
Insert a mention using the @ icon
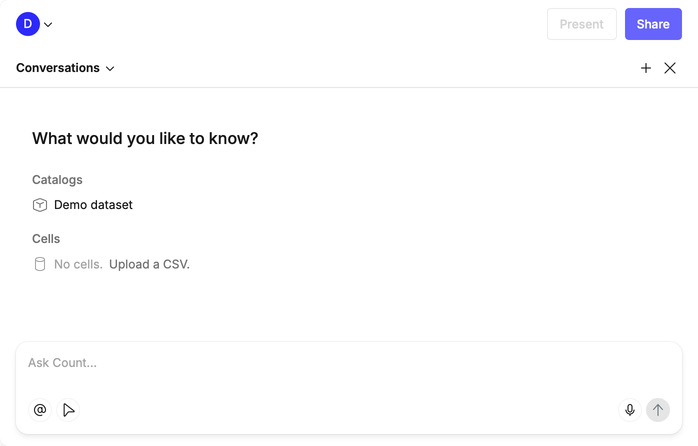40,410
